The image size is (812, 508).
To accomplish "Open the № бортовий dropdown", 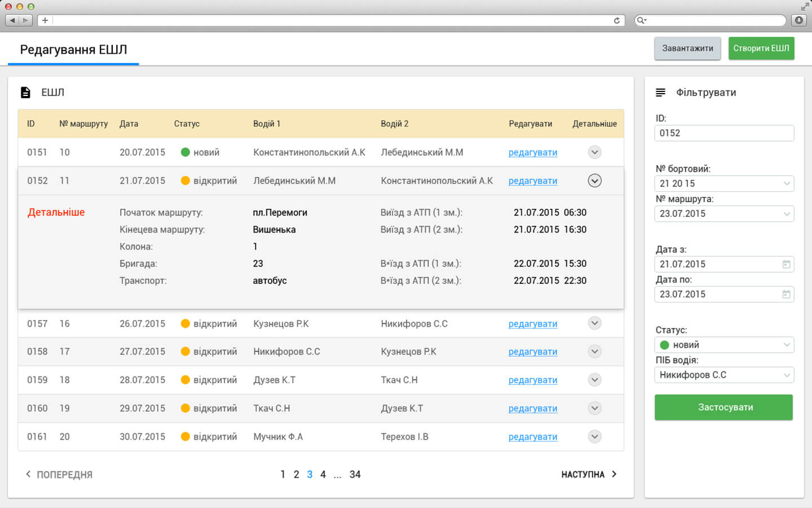I will (x=724, y=183).
